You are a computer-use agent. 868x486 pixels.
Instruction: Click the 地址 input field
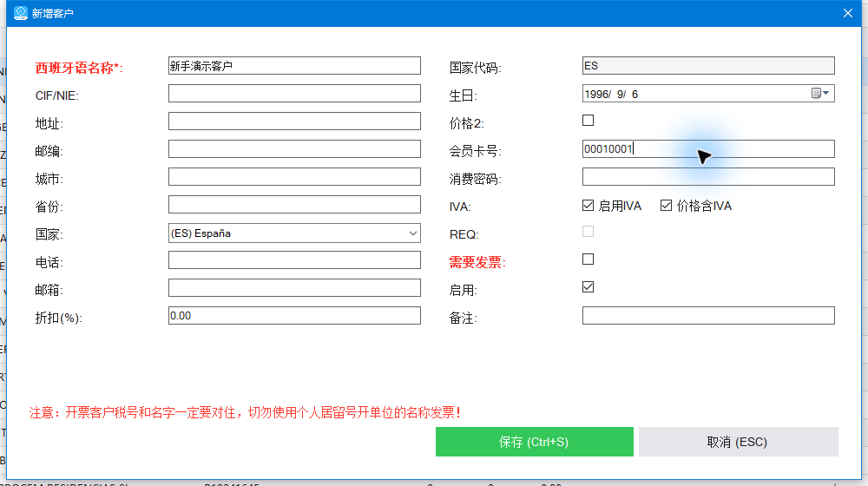[294, 121]
